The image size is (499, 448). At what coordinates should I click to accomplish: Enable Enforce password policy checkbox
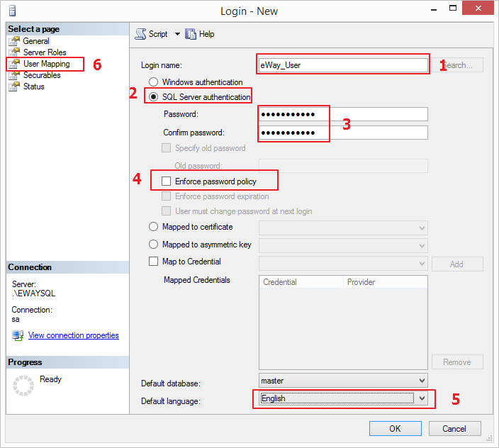tap(166, 181)
